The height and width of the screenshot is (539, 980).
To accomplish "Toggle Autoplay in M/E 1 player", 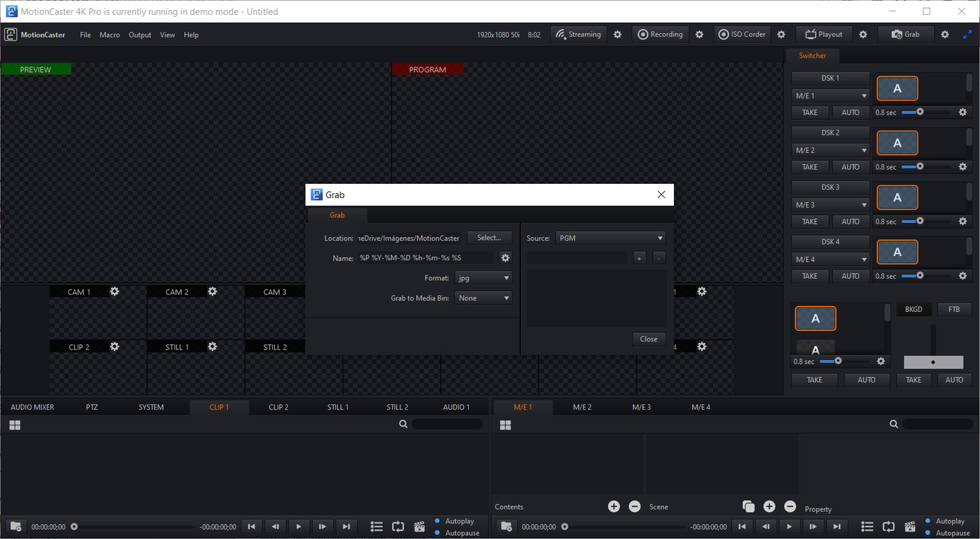I will 946,521.
